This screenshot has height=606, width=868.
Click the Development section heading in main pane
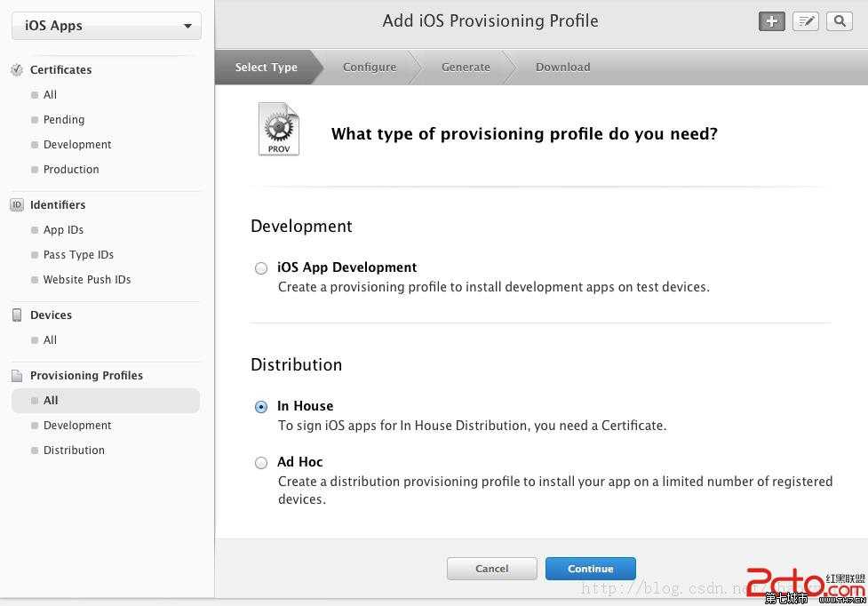click(301, 226)
